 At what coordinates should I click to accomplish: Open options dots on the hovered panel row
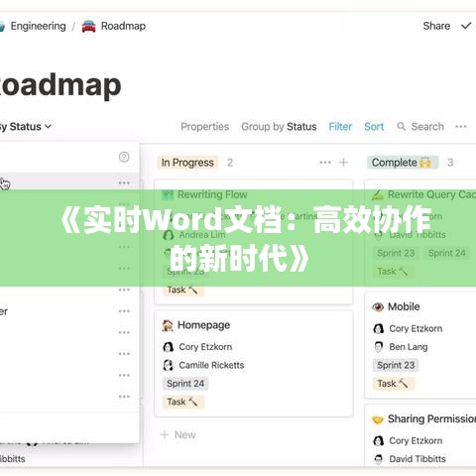124,182
